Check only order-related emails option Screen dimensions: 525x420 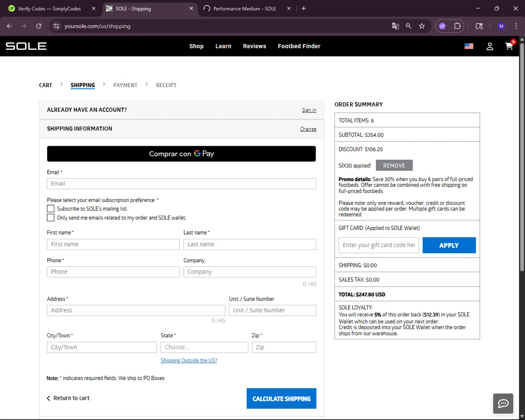(x=51, y=218)
